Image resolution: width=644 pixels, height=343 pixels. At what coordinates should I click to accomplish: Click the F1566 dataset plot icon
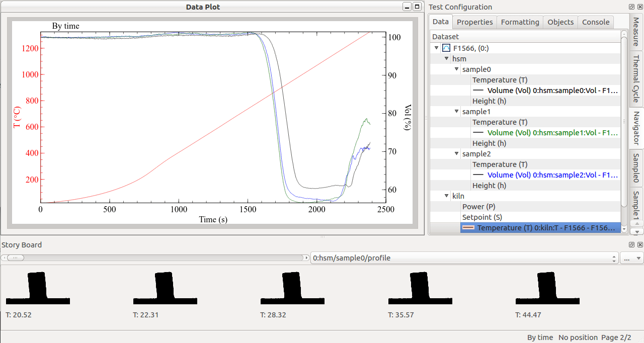(x=446, y=48)
